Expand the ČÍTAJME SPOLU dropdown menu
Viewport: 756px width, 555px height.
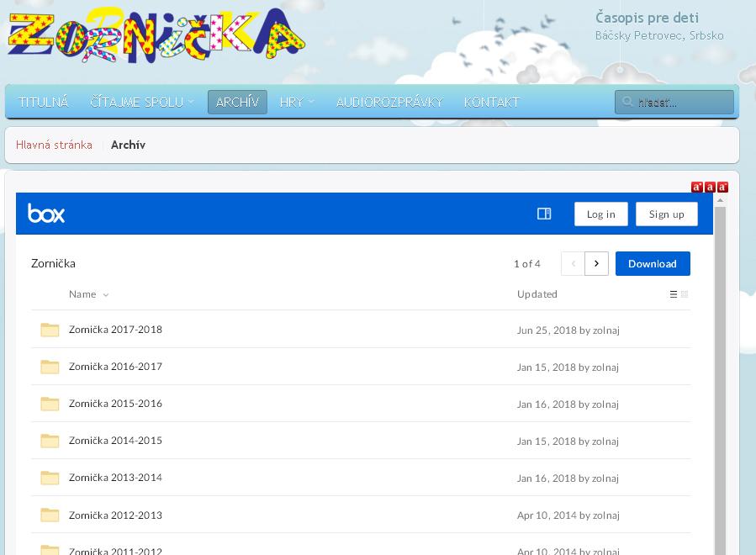click(x=141, y=102)
